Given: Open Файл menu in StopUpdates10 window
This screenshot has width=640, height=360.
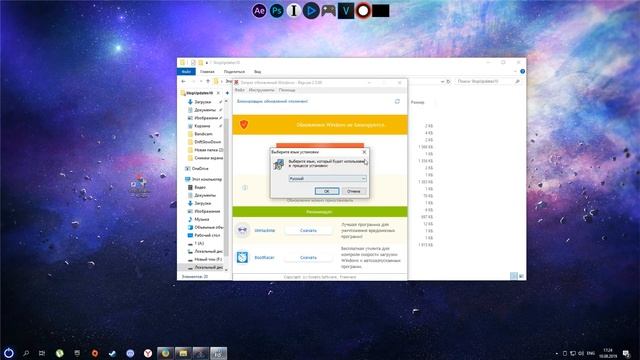Looking at the screenshot, I should click(240, 90).
